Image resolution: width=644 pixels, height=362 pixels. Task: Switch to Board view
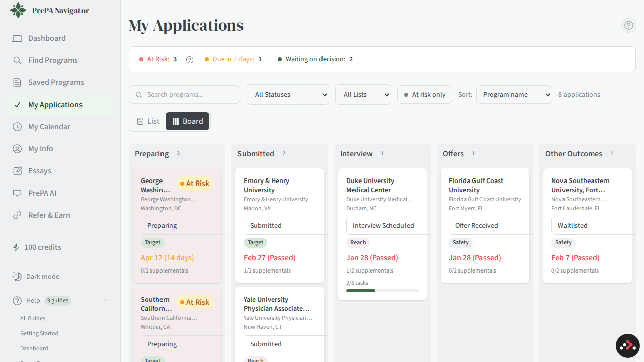(x=188, y=121)
